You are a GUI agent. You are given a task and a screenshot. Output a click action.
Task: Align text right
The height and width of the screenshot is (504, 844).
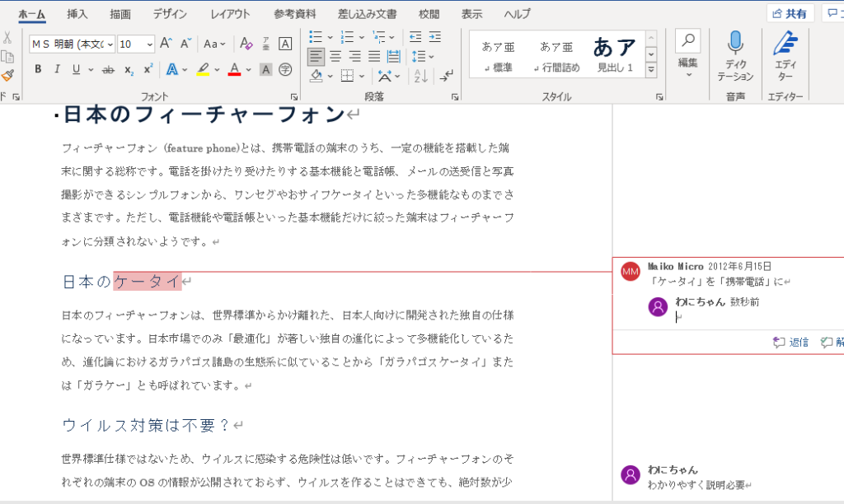point(354,56)
